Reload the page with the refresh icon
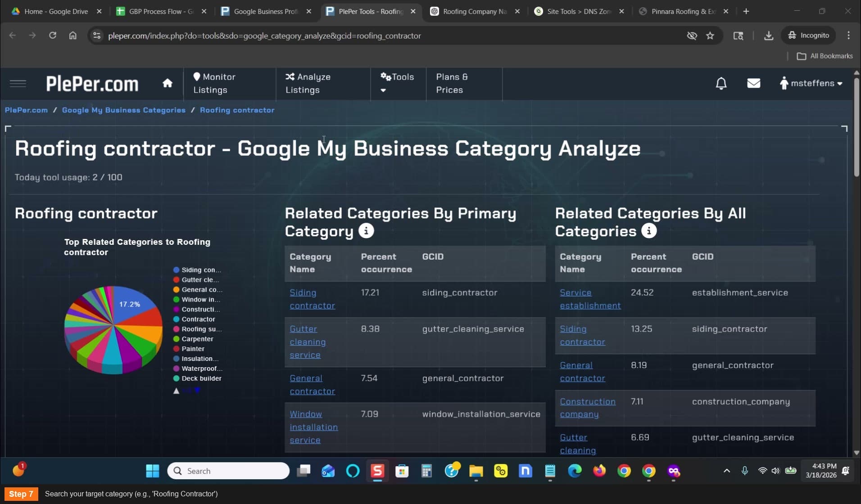This screenshot has width=861, height=504. pyautogui.click(x=53, y=36)
